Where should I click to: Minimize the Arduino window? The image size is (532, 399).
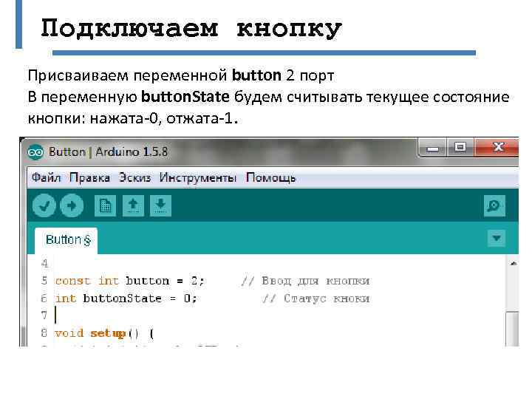[433, 149]
